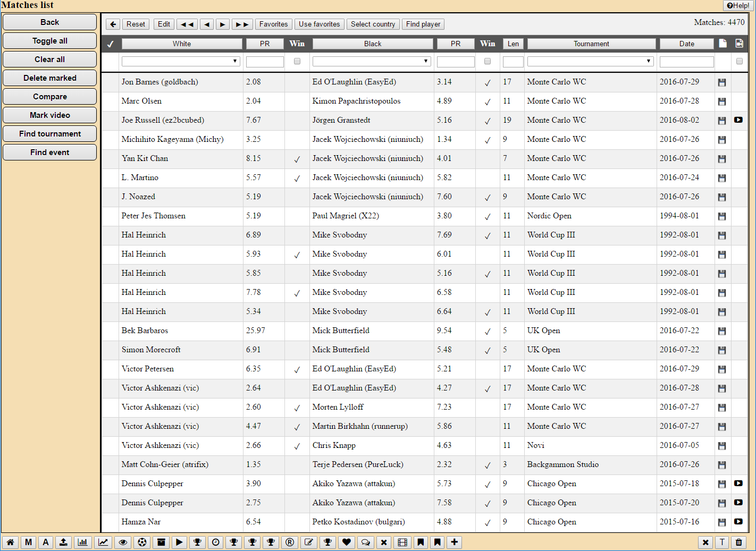Enable the video filter checkbox
Viewport: 756px width, 551px height.
[739, 62]
